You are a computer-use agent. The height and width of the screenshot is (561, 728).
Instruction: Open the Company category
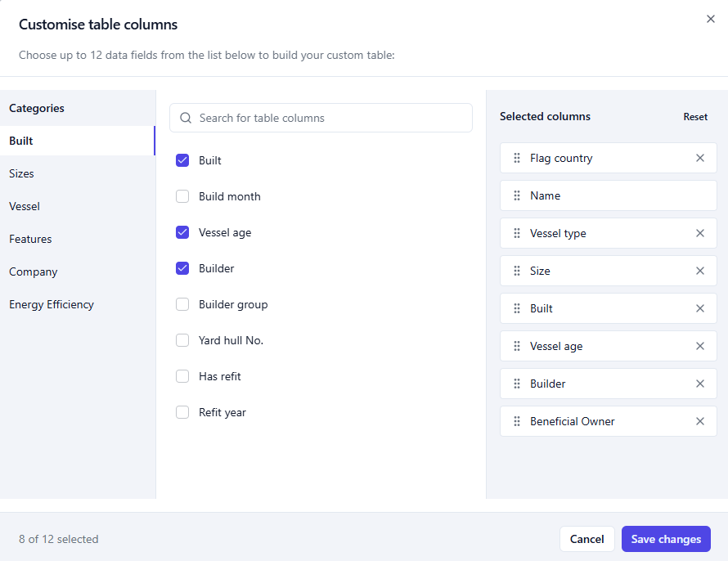pyautogui.click(x=78, y=272)
